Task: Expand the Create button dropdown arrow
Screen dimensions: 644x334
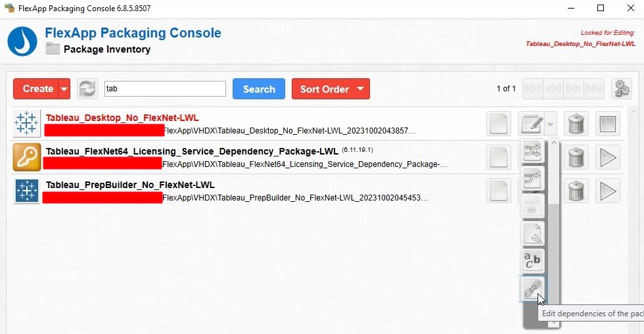Action: (64, 89)
